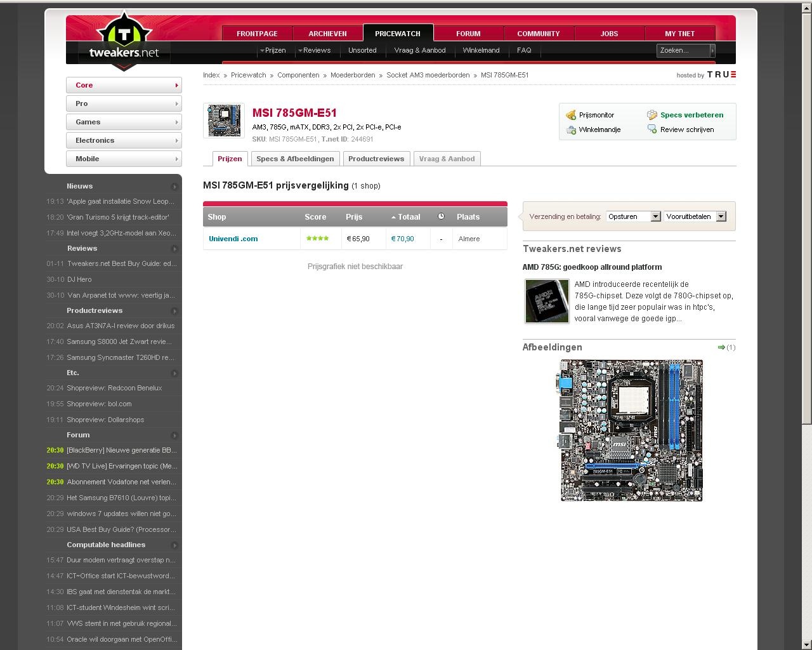Click the Socket AM3 moederborden breadcrumb
This screenshot has height=650, width=812.
pos(428,75)
